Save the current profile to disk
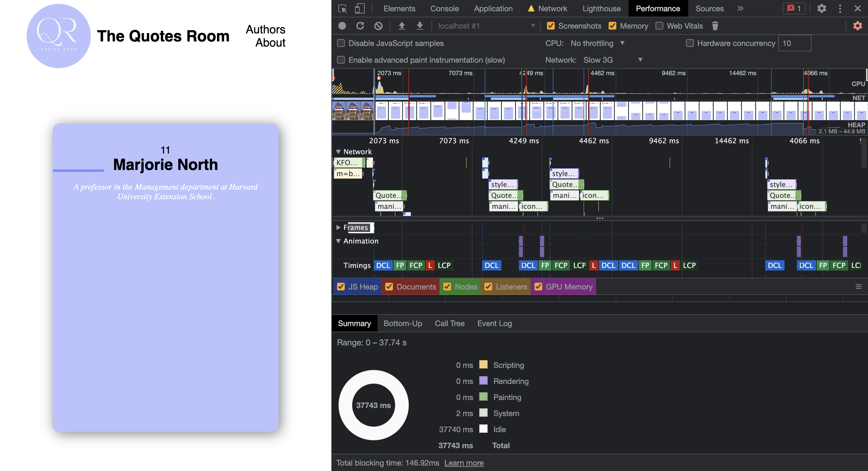868x471 pixels. (x=420, y=26)
